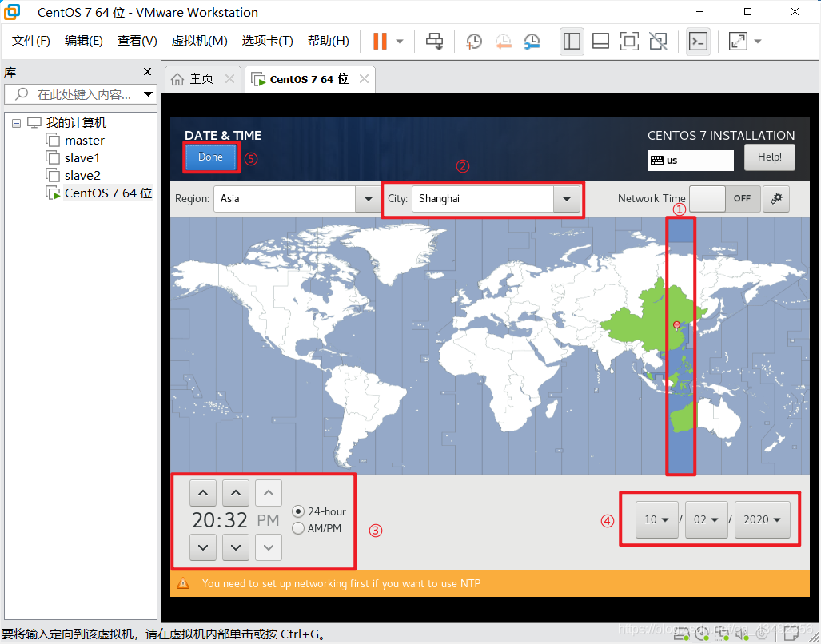
Task: Click the revert to snapshot icon
Action: pos(503,42)
